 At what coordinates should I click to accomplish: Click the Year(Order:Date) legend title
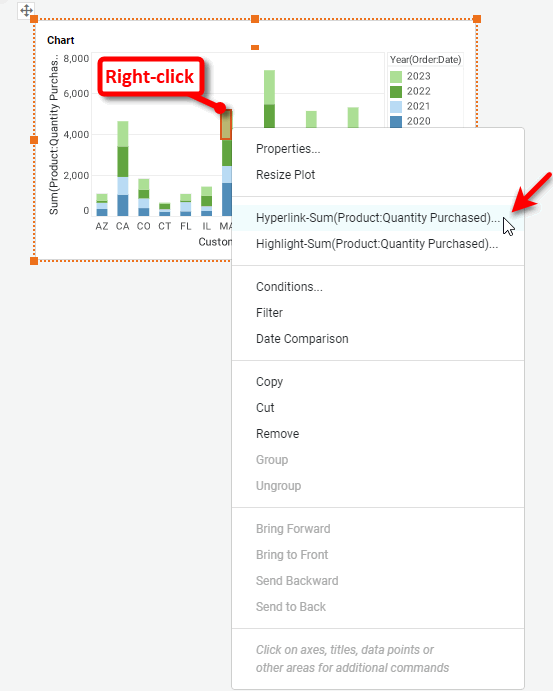pyautogui.click(x=425, y=59)
